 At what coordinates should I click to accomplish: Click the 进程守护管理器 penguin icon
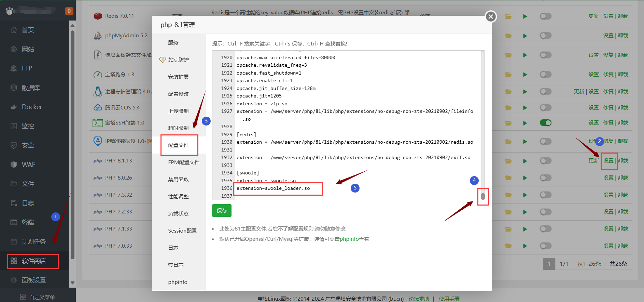[98, 91]
